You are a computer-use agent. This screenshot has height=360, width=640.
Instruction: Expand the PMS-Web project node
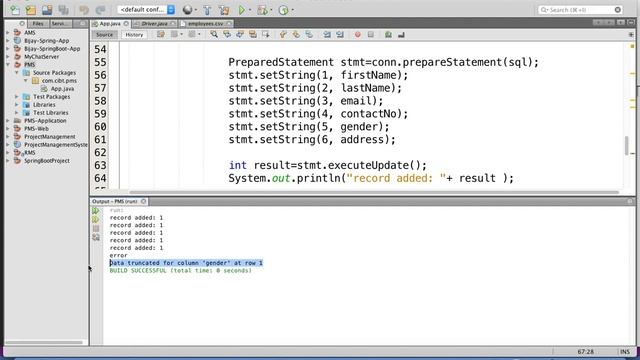tap(8, 129)
